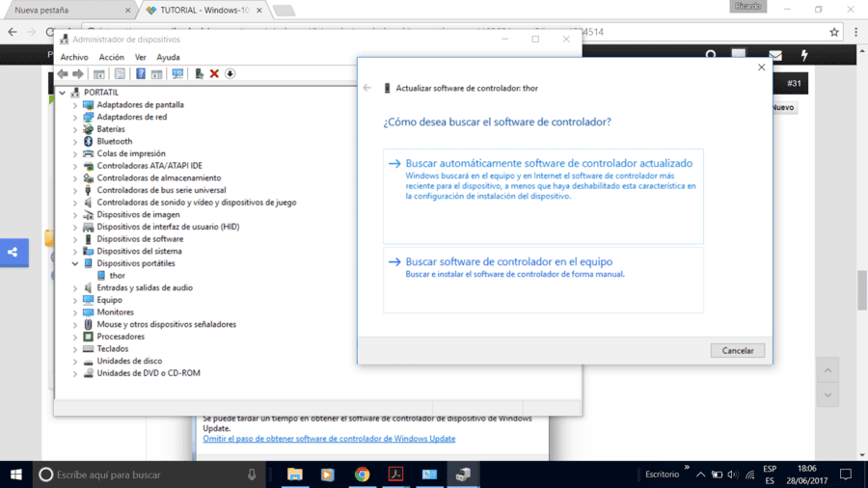Select the thor device entry
This screenshot has width=868, height=488.
[117, 275]
